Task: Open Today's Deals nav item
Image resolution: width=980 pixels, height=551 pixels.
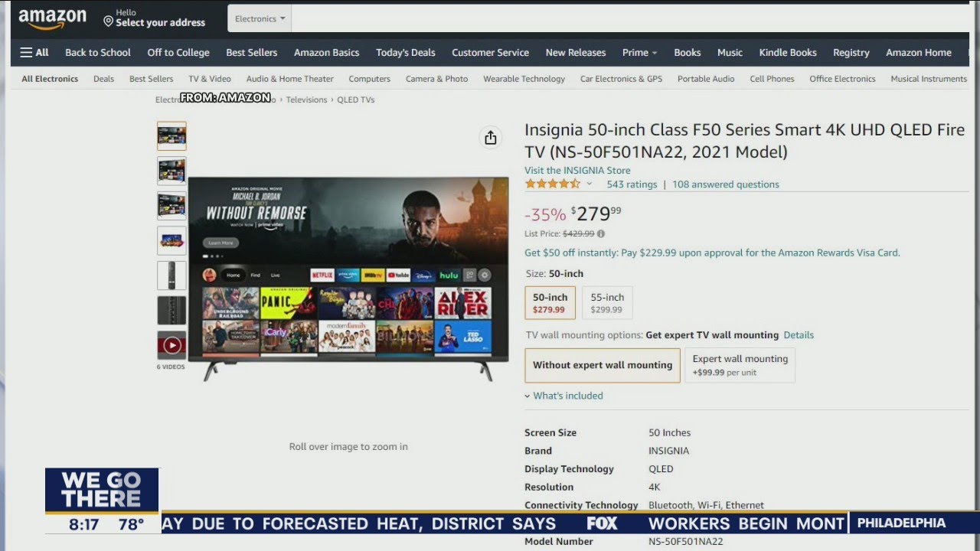Action: click(x=406, y=53)
